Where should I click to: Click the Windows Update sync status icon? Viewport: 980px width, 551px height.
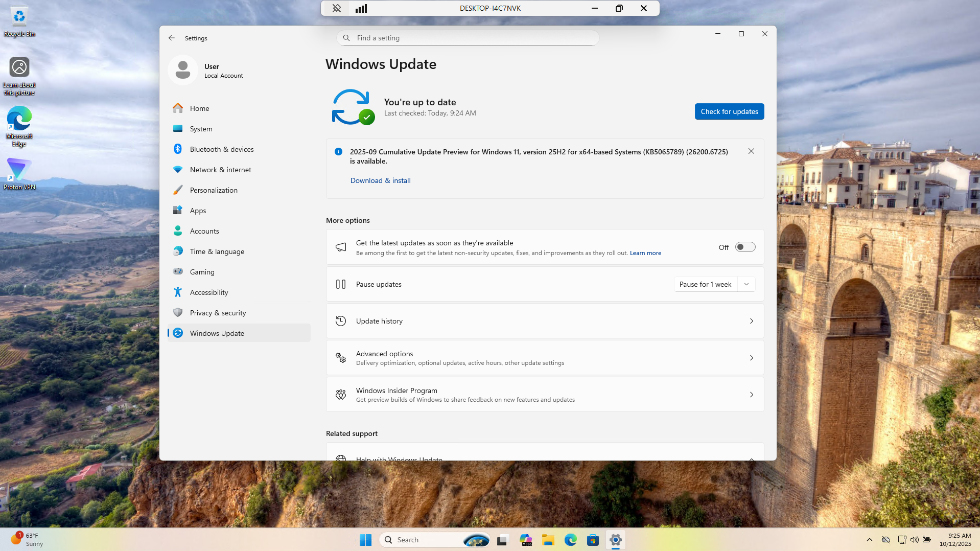pyautogui.click(x=353, y=107)
